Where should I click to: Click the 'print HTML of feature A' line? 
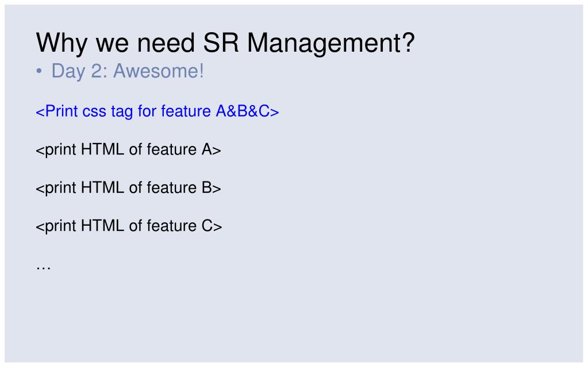coord(129,149)
